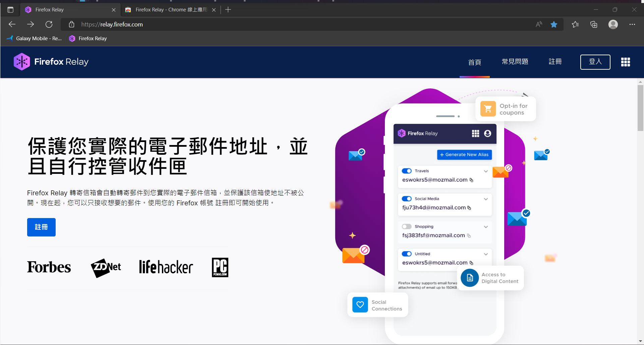The image size is (644, 345).
Task: Click the 登入 sign-in button
Action: pos(595,62)
